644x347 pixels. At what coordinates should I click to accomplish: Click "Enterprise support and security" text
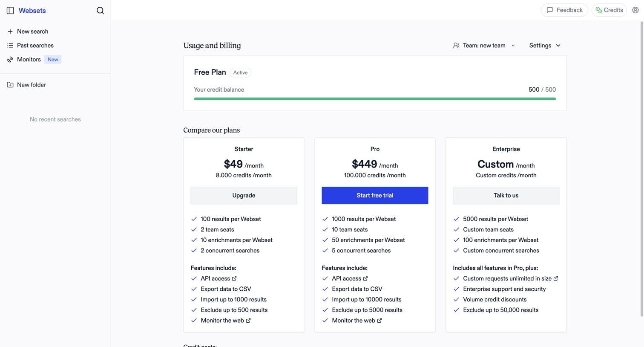(x=504, y=289)
